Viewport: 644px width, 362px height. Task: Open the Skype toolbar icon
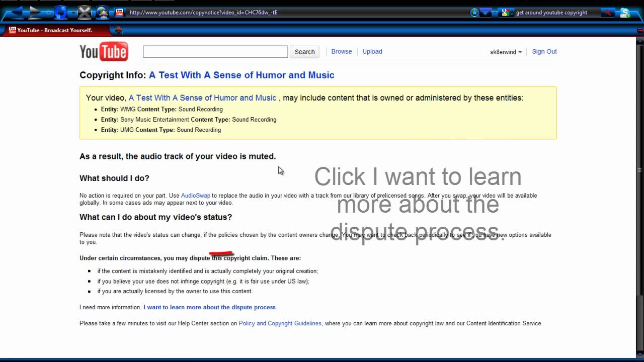pyautogui.click(x=625, y=13)
